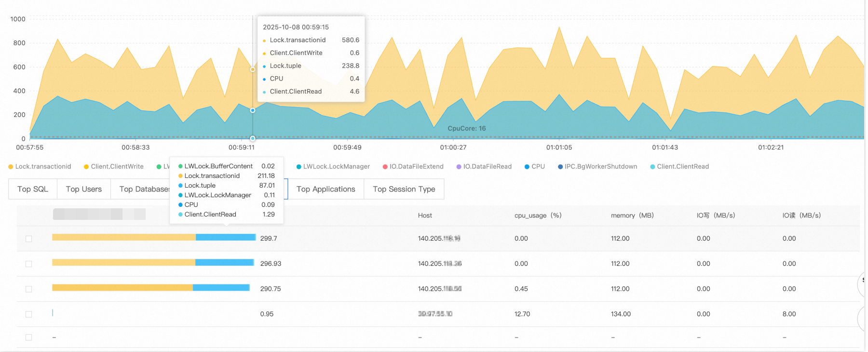
Task: Check the row with value 299.7
Action: pyautogui.click(x=29, y=239)
